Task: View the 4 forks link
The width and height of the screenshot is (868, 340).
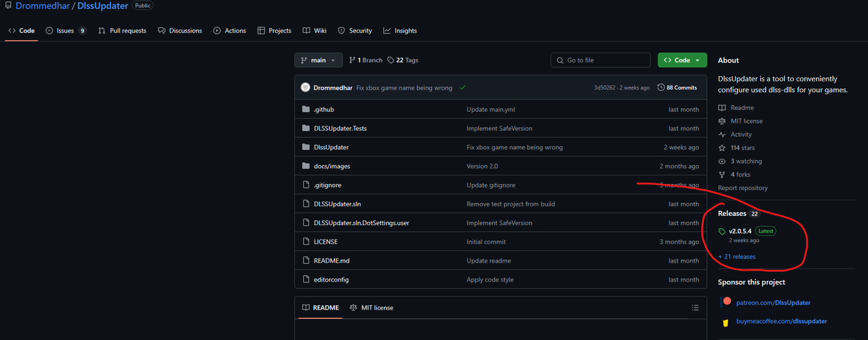Action: pyautogui.click(x=734, y=174)
